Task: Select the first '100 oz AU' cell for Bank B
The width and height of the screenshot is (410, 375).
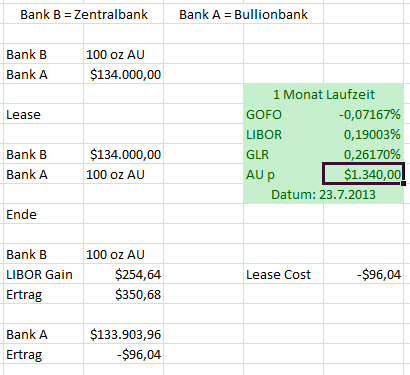Action: pos(123,54)
